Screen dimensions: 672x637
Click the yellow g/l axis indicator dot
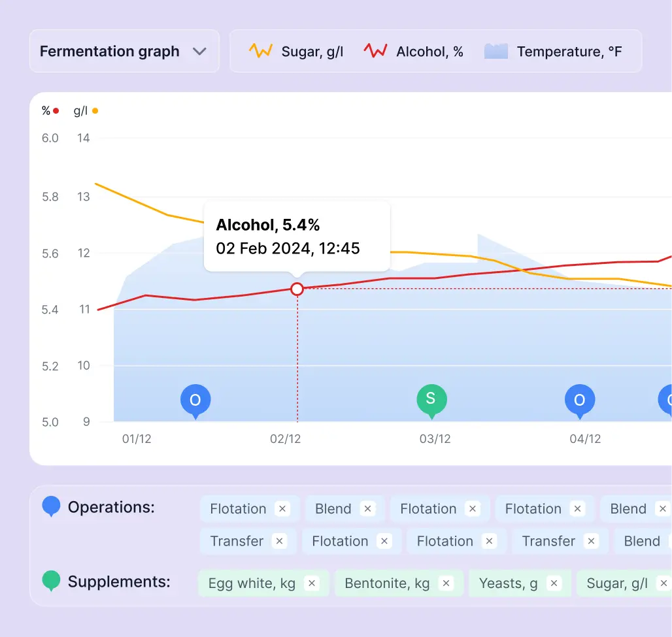95,111
